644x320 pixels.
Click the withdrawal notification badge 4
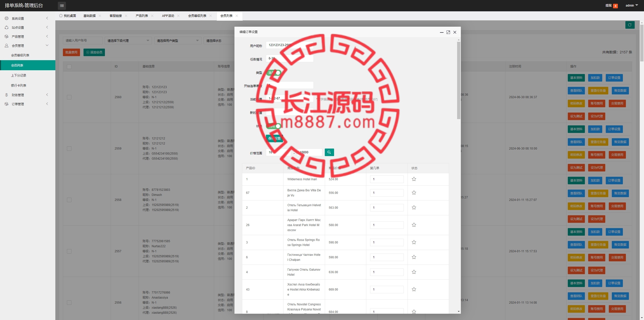tap(615, 6)
